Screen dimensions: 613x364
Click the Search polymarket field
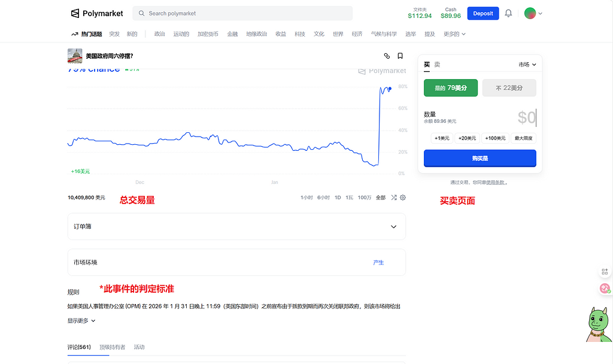(x=242, y=13)
